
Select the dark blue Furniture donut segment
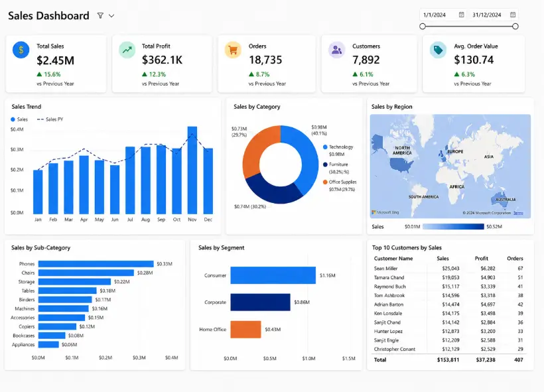tap(273, 191)
